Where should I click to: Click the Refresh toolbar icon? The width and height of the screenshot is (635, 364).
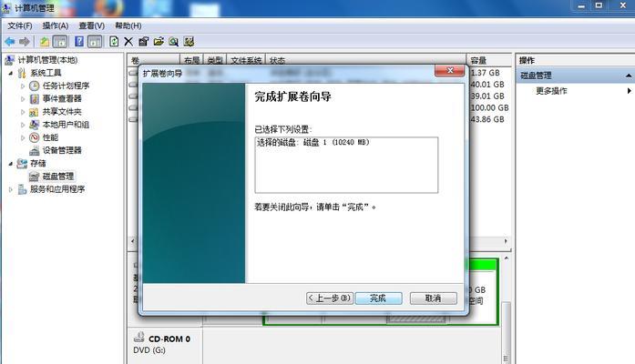pos(114,41)
